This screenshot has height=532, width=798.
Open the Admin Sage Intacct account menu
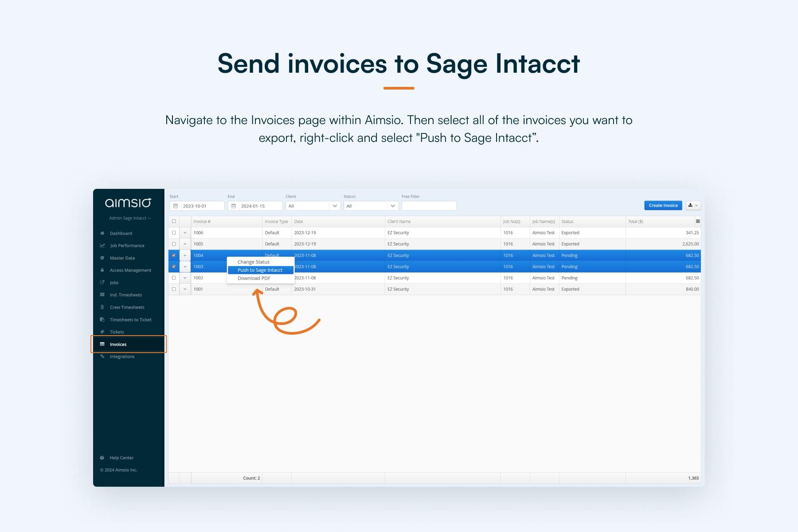[129, 218]
